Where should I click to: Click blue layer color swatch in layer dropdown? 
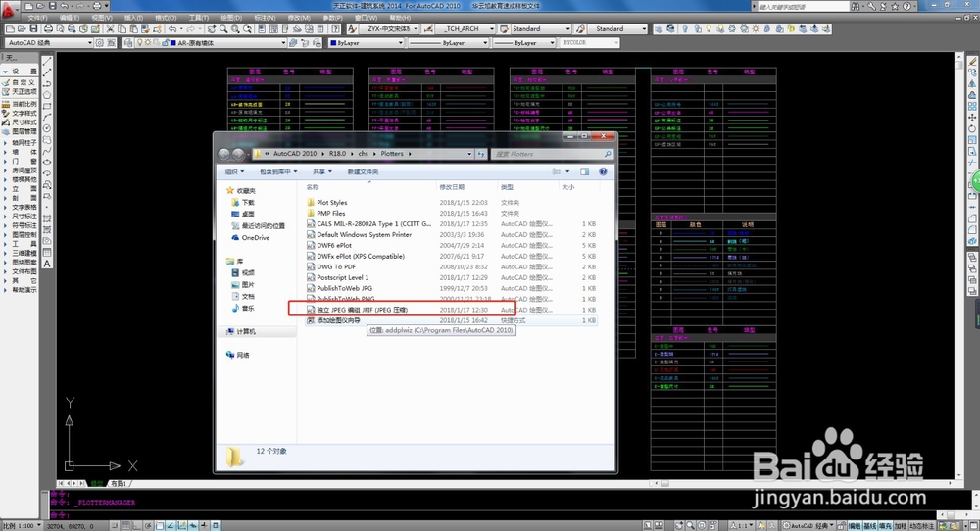pos(173,43)
